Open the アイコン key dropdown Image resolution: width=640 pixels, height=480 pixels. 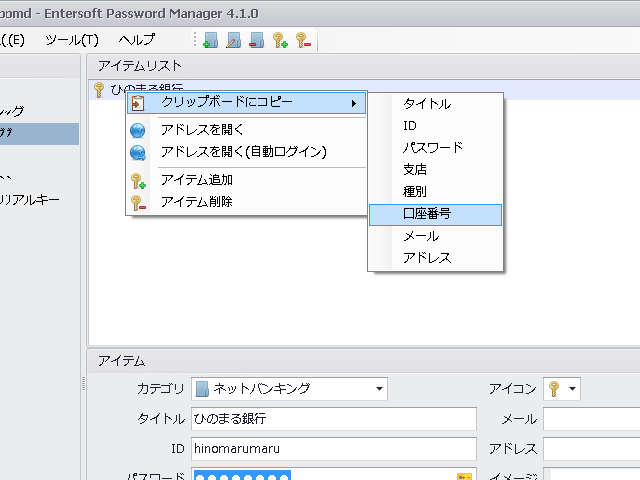(x=562, y=389)
